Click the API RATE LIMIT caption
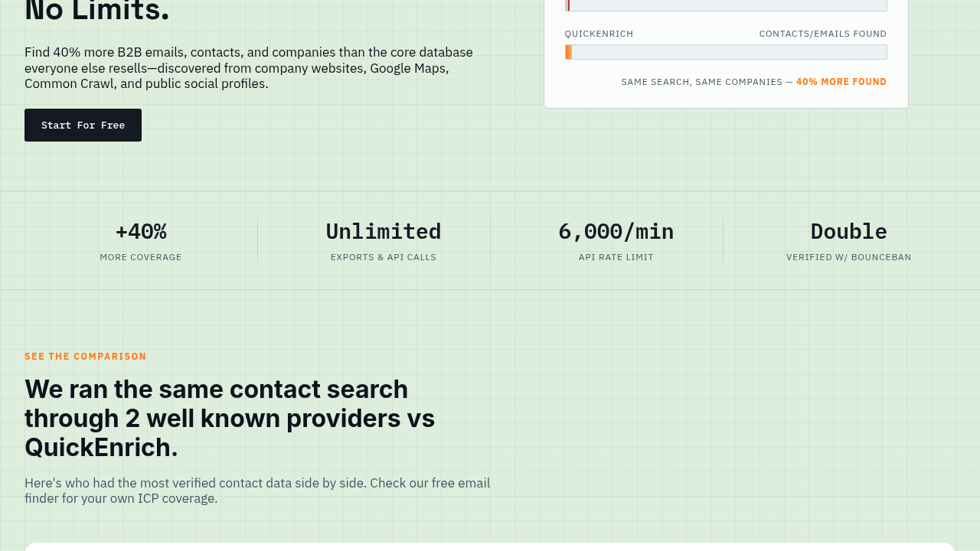The height and width of the screenshot is (551, 980). [616, 257]
